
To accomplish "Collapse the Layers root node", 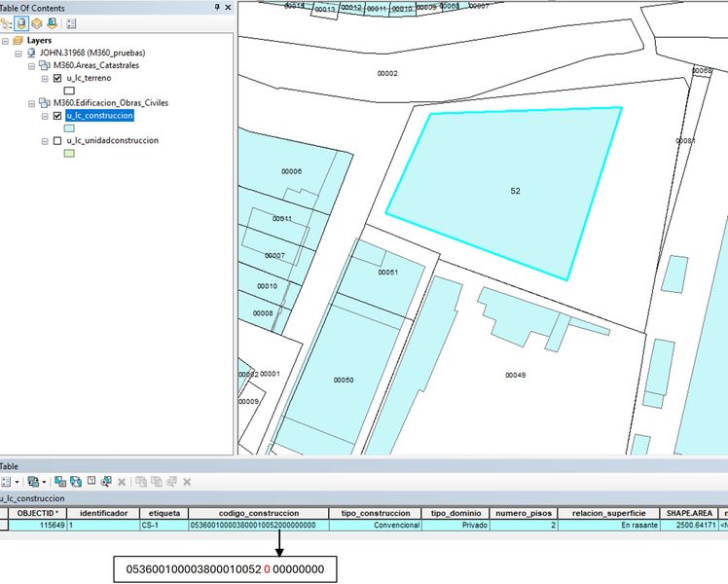I will 6,41.
